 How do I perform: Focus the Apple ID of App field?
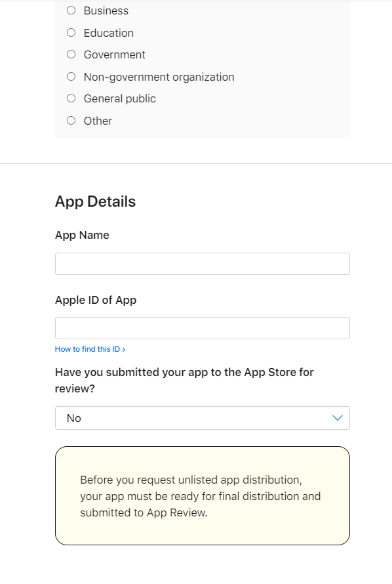203,328
